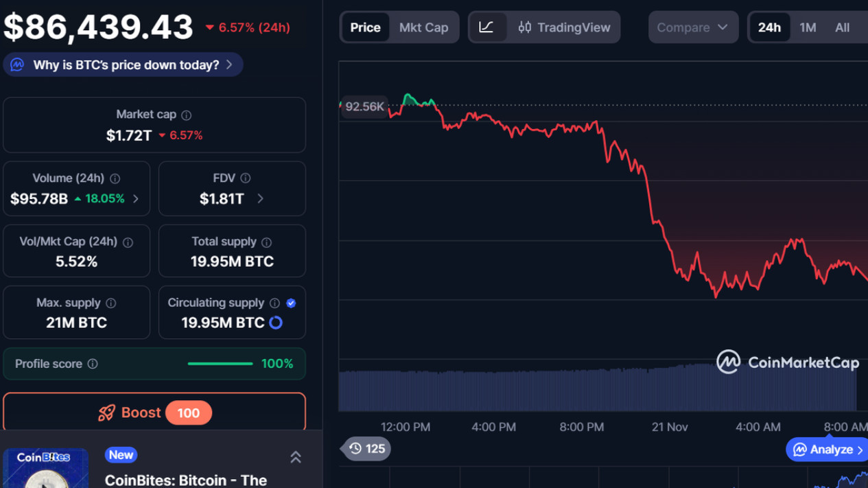Viewport: 868px width, 488px height.
Task: Click the circulating supply progress ring
Action: click(276, 323)
